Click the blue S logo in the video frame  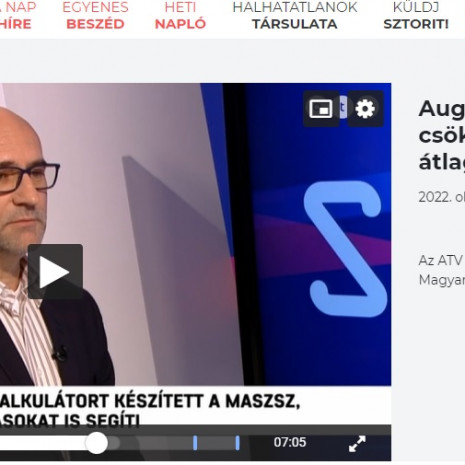pos(346,248)
